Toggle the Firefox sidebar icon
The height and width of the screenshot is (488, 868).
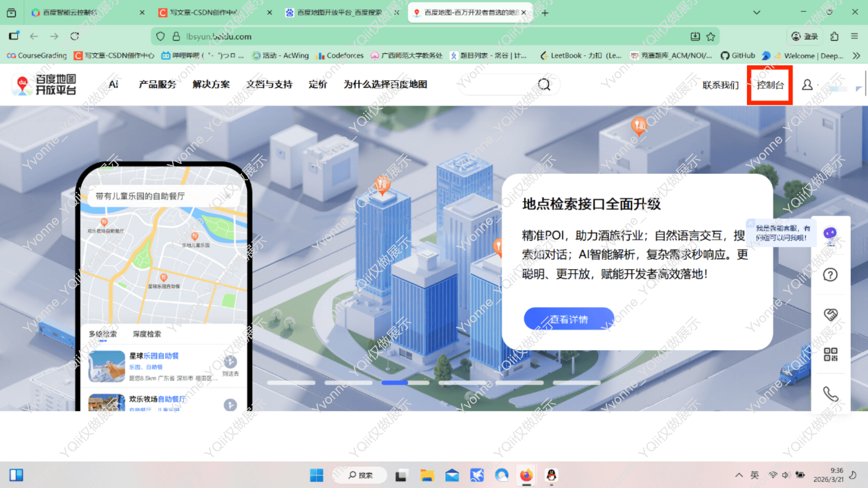pyautogui.click(x=14, y=36)
